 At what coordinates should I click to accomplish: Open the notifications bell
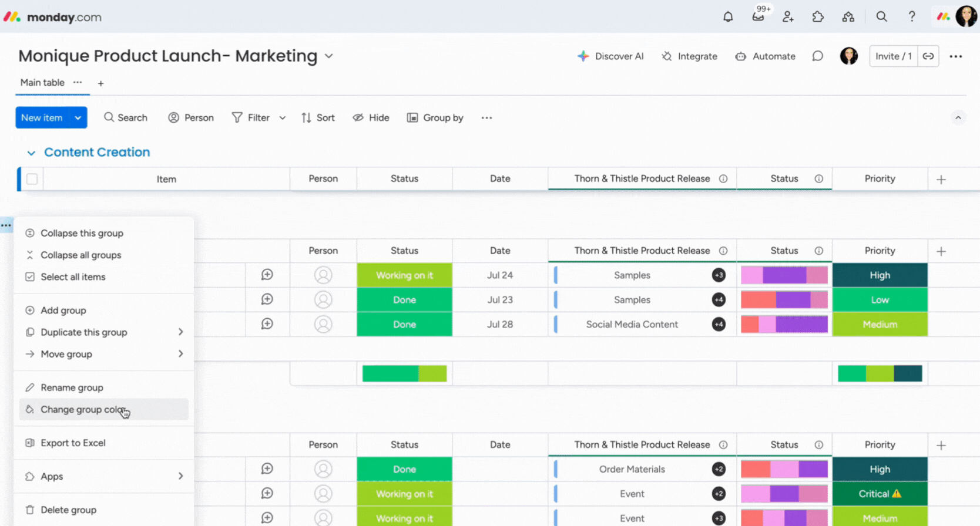click(x=728, y=17)
